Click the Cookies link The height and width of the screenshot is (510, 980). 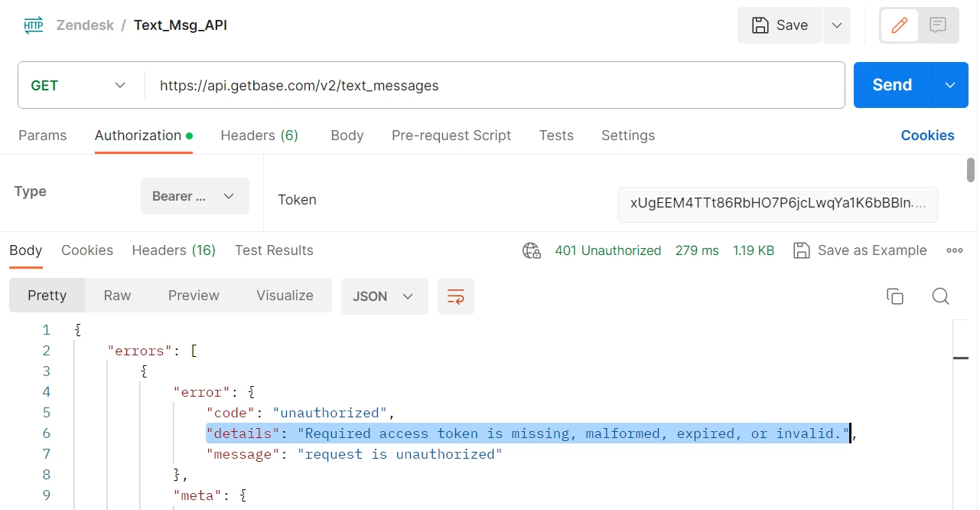[x=927, y=136]
